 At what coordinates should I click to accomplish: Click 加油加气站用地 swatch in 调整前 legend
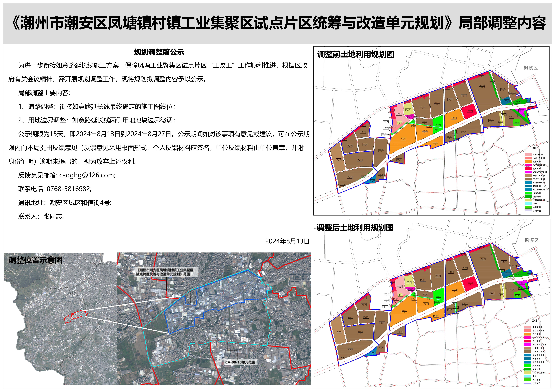tap(528, 172)
